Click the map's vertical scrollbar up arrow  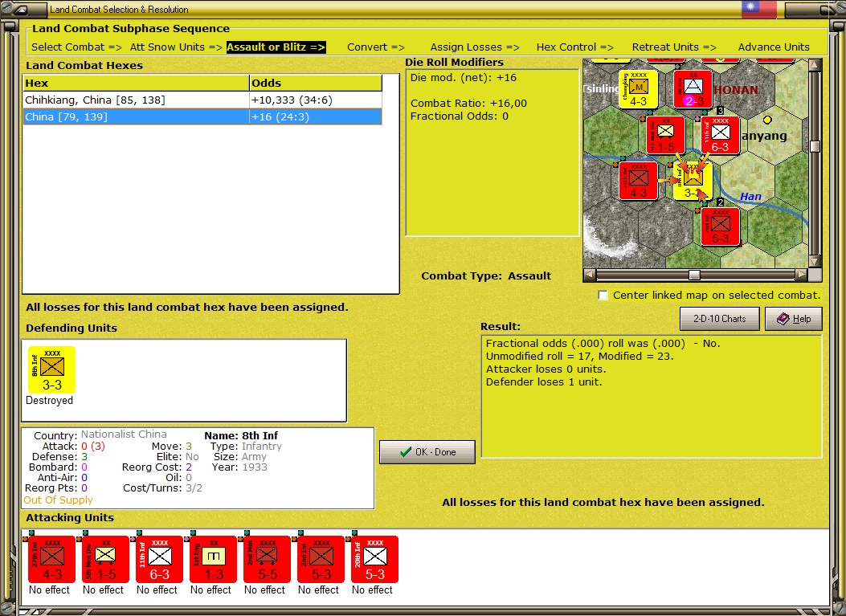[x=815, y=65]
